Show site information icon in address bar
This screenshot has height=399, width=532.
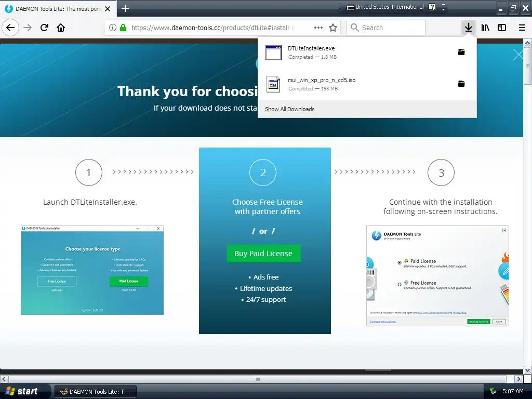(x=113, y=28)
